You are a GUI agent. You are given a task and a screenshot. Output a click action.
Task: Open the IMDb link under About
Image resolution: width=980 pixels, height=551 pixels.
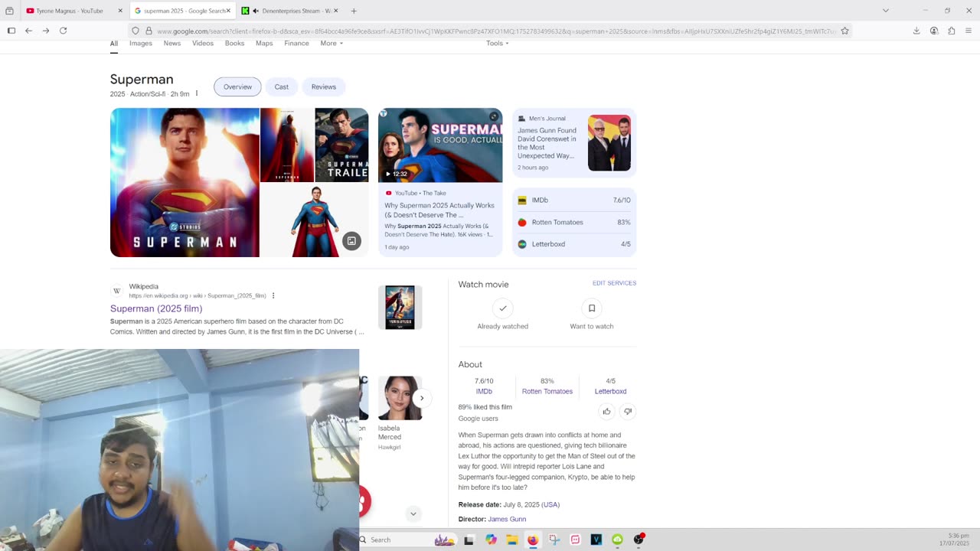pyautogui.click(x=484, y=391)
